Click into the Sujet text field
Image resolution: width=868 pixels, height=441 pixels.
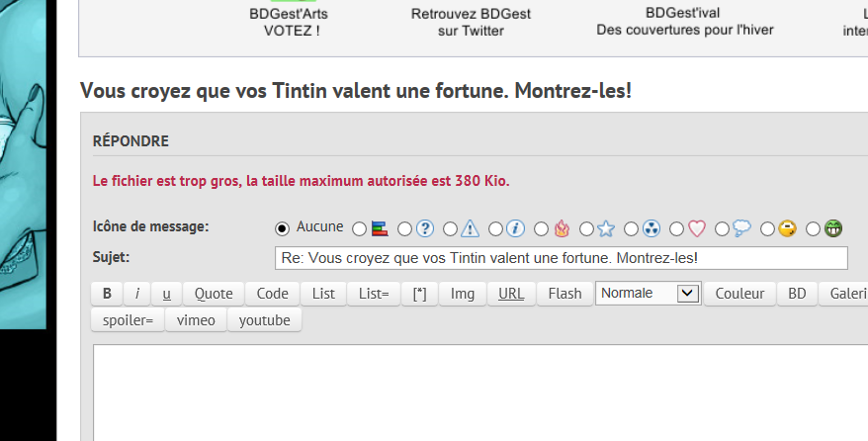(x=561, y=258)
